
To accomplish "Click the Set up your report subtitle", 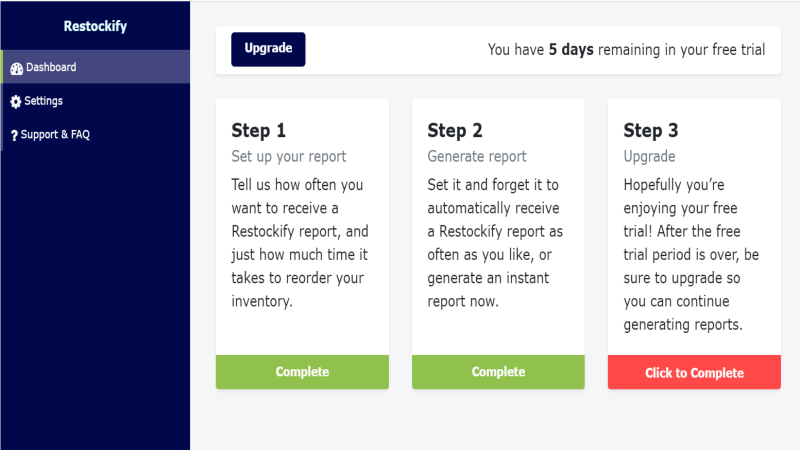I will [289, 156].
